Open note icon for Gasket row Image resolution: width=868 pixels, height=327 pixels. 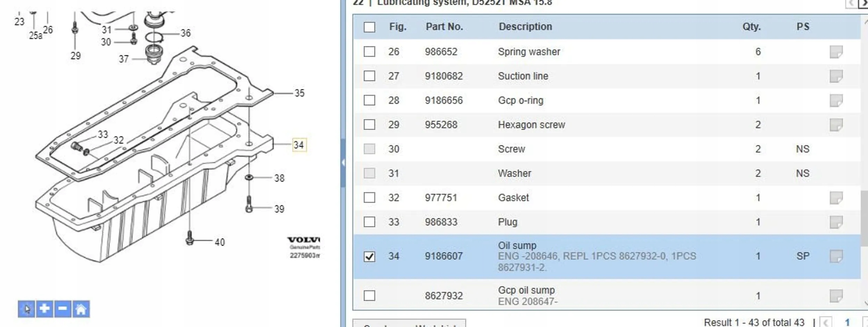(x=836, y=198)
